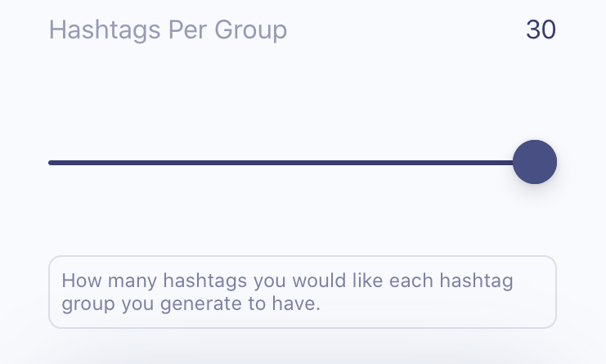The height and width of the screenshot is (364, 606).
Task: Click the value 30 beside the label
Action: tap(541, 31)
